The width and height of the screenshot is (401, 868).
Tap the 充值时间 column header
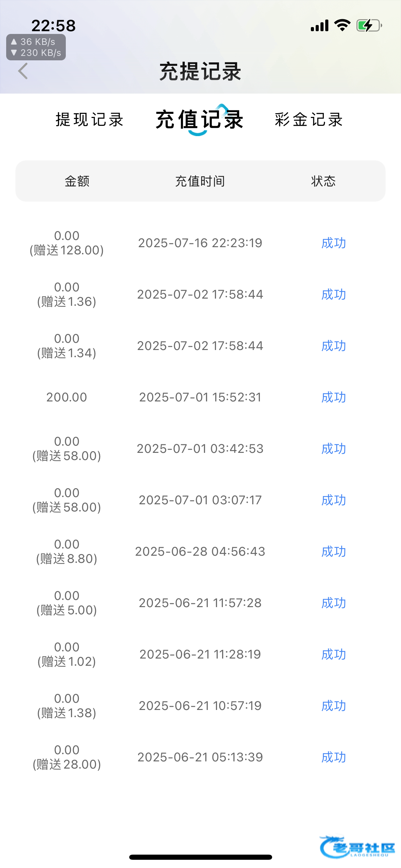pyautogui.click(x=200, y=181)
